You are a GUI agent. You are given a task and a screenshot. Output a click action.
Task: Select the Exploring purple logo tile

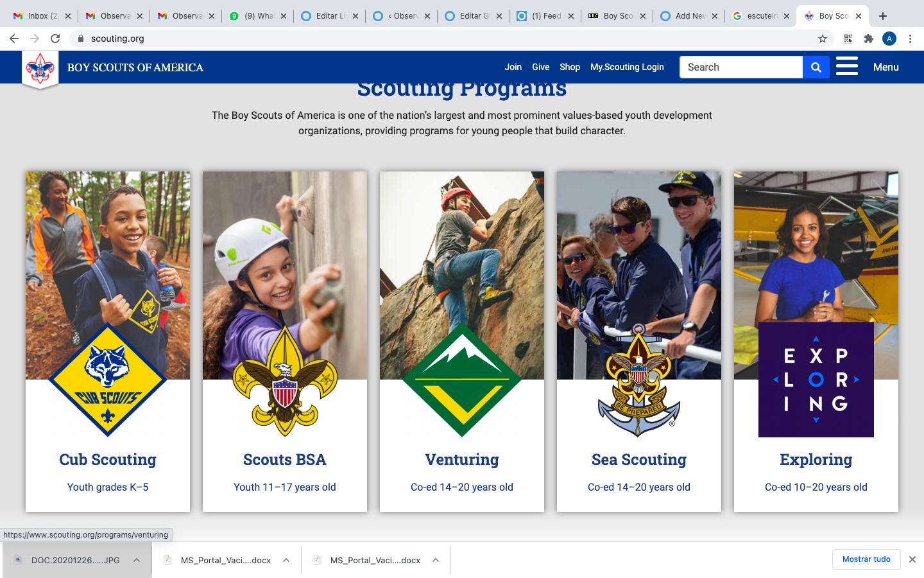pyautogui.click(x=816, y=380)
